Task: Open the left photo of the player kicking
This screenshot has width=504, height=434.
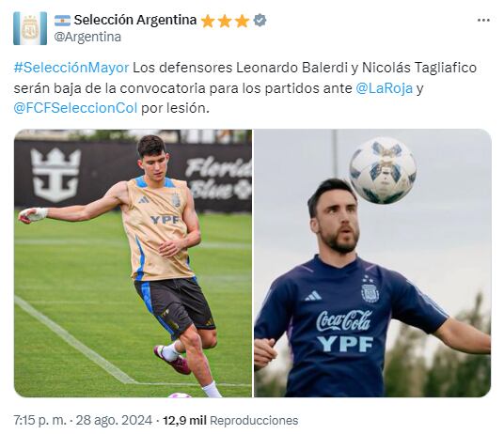Action: 133,263
